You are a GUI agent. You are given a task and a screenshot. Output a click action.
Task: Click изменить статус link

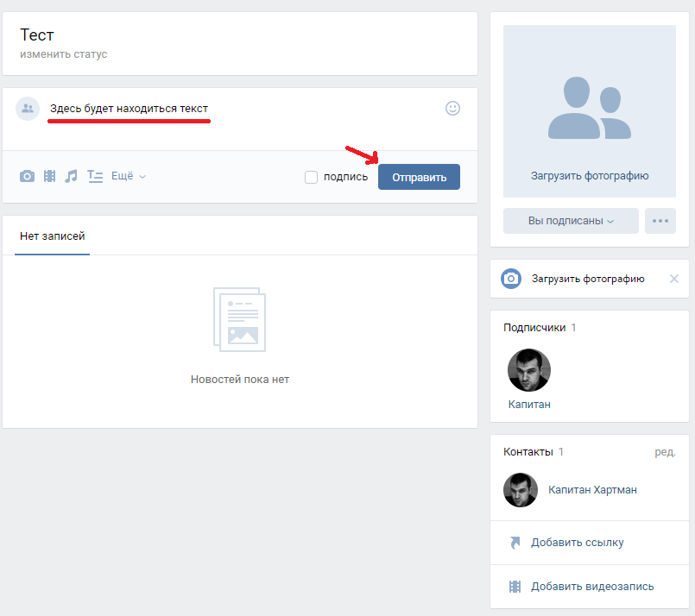pos(64,54)
